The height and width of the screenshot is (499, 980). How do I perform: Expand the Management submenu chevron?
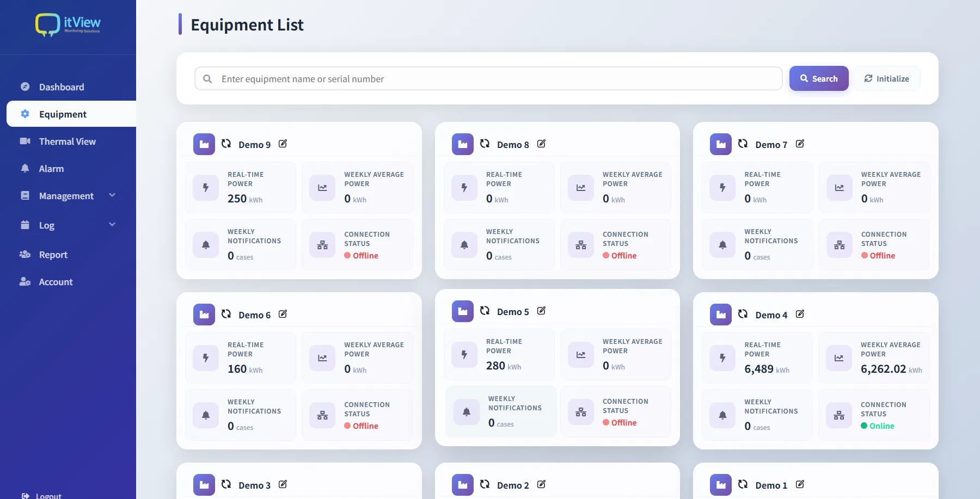112,195
